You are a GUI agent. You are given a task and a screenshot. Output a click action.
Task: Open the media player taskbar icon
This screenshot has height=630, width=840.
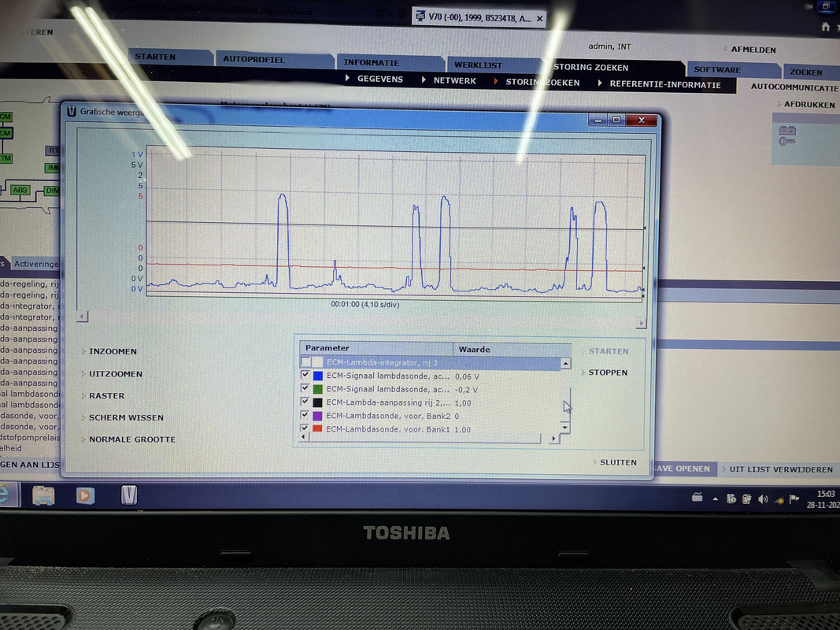(x=85, y=495)
